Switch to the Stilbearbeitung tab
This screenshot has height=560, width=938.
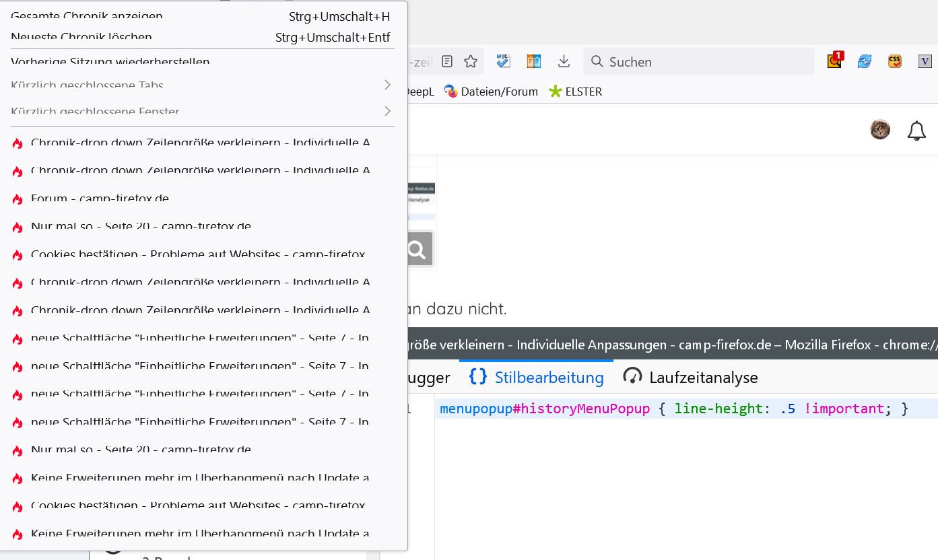click(x=537, y=378)
